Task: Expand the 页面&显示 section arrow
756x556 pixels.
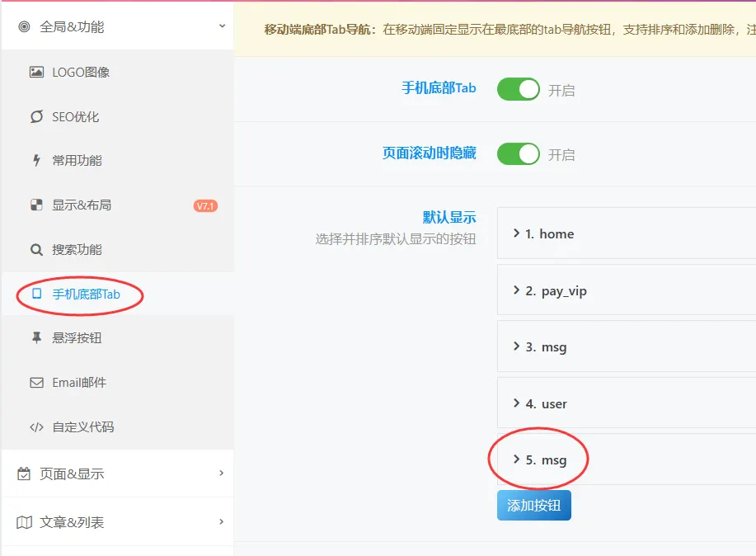Action: 221,473
